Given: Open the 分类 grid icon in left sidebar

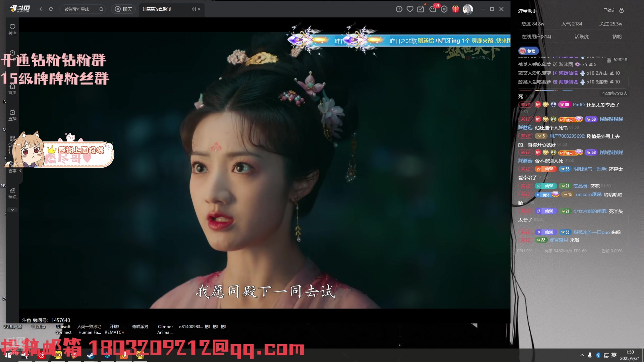Looking at the screenshot, I should [x=12, y=138].
